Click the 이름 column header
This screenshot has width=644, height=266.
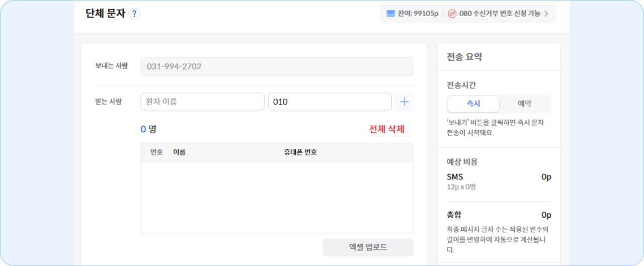(179, 152)
